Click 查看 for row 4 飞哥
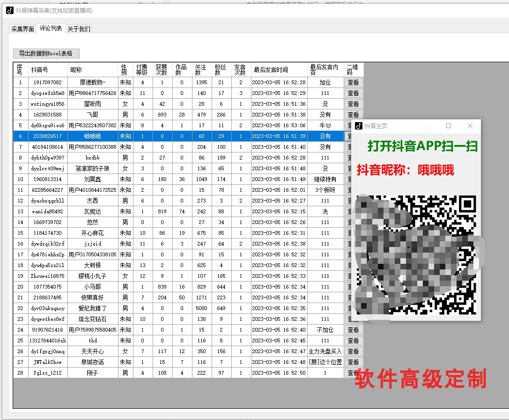The height and width of the screenshot is (420, 509). click(353, 115)
